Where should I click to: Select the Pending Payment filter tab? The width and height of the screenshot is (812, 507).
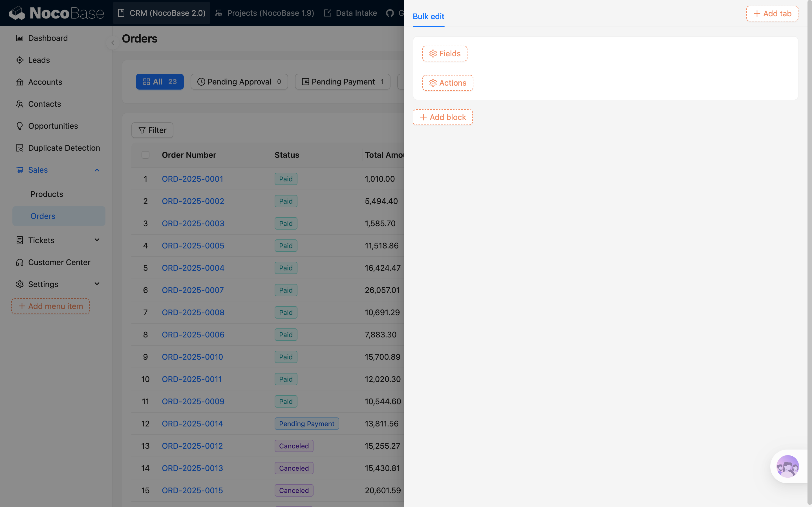[343, 82]
